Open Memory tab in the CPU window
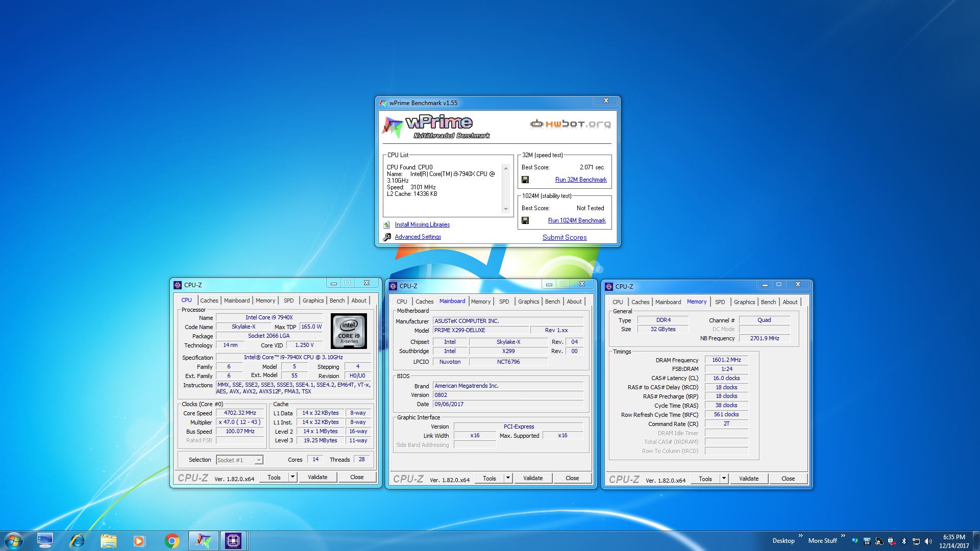The height and width of the screenshot is (551, 980). click(x=265, y=300)
